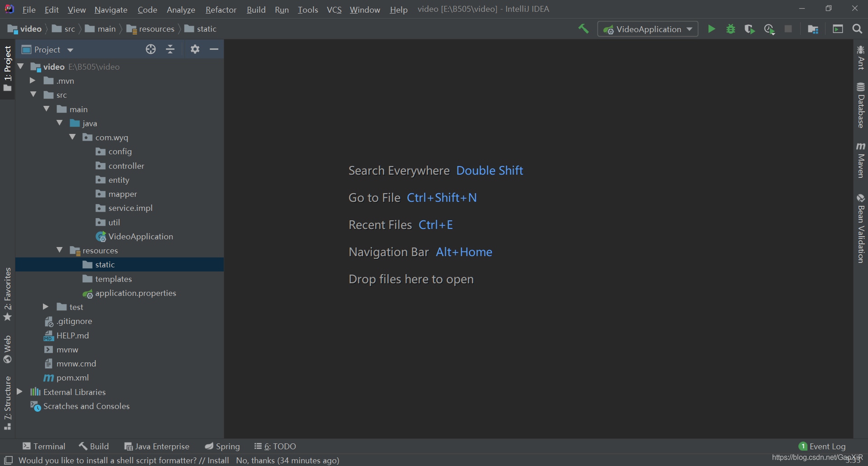This screenshot has height=466, width=868.
Task: Open Run Anything window icon
Action: pyautogui.click(x=838, y=29)
